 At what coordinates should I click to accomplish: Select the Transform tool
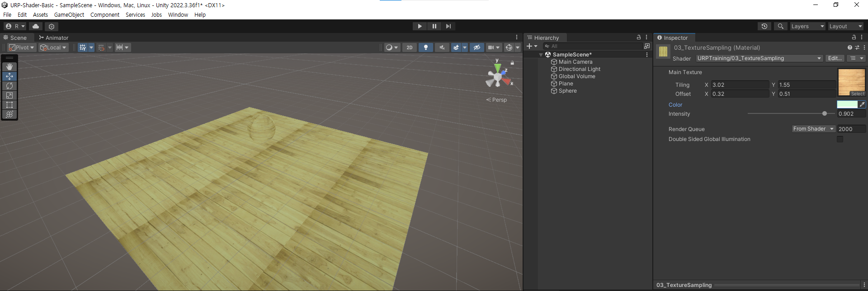9,114
